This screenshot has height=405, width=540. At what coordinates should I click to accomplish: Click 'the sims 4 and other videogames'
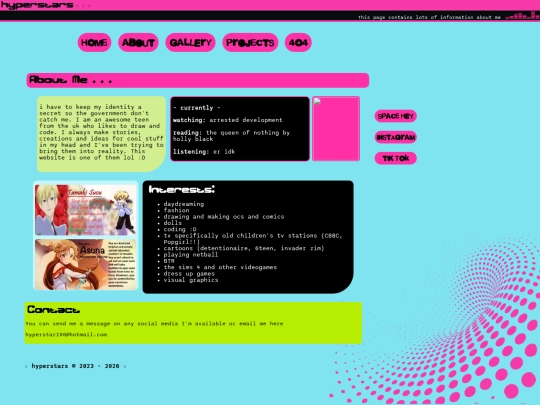(220, 267)
